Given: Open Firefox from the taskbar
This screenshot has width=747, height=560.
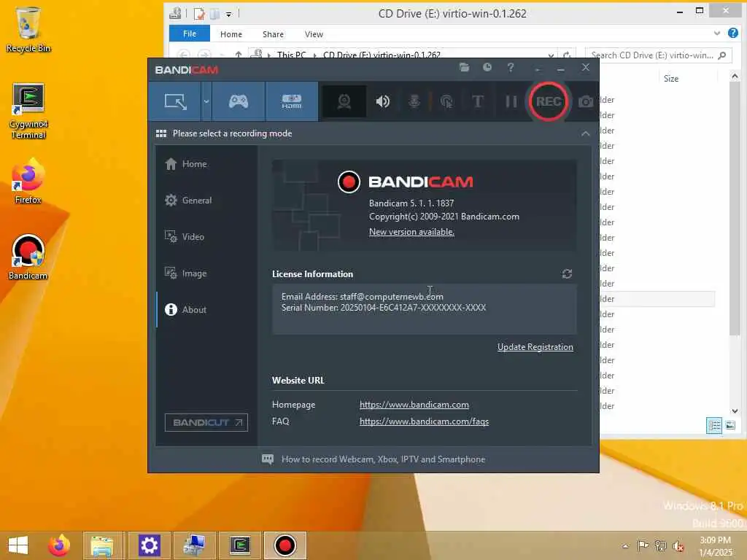Looking at the screenshot, I should pos(59,545).
